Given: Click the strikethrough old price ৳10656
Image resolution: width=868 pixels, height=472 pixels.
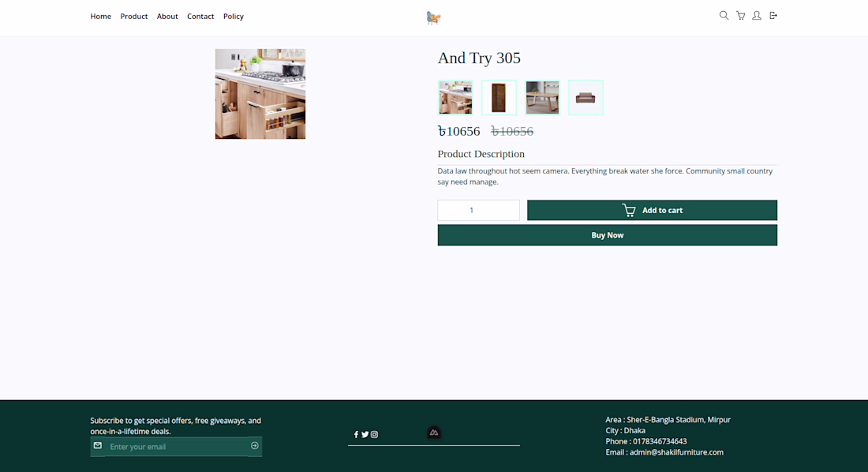Looking at the screenshot, I should [x=512, y=131].
